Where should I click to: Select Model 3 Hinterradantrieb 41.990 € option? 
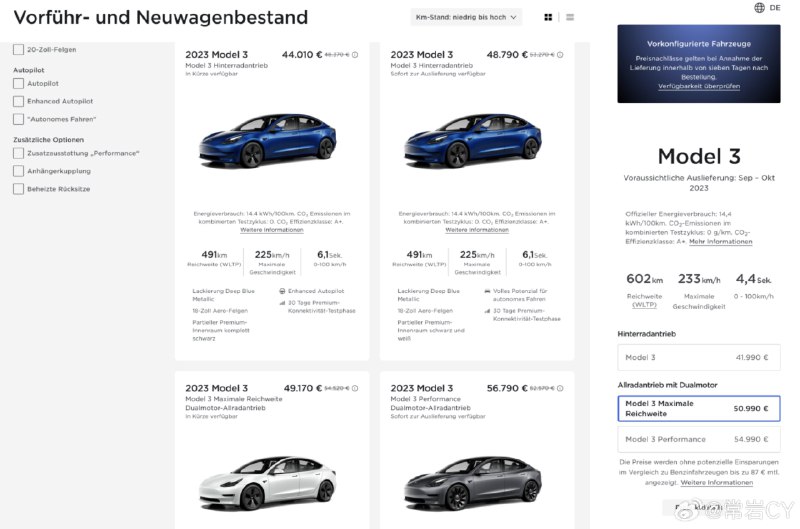(x=698, y=358)
